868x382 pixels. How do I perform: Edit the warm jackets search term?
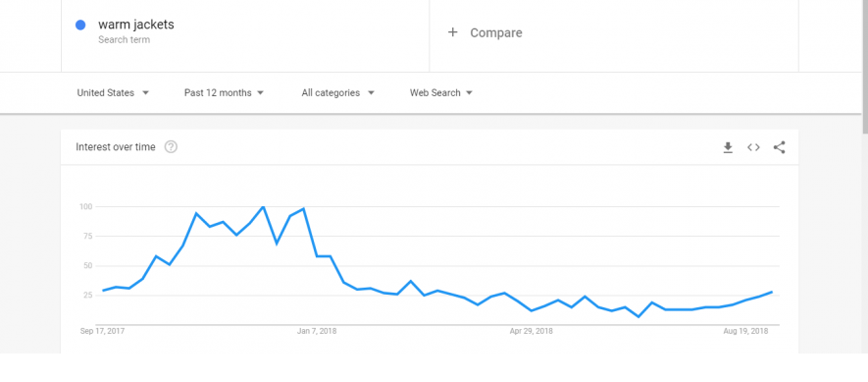(x=136, y=25)
